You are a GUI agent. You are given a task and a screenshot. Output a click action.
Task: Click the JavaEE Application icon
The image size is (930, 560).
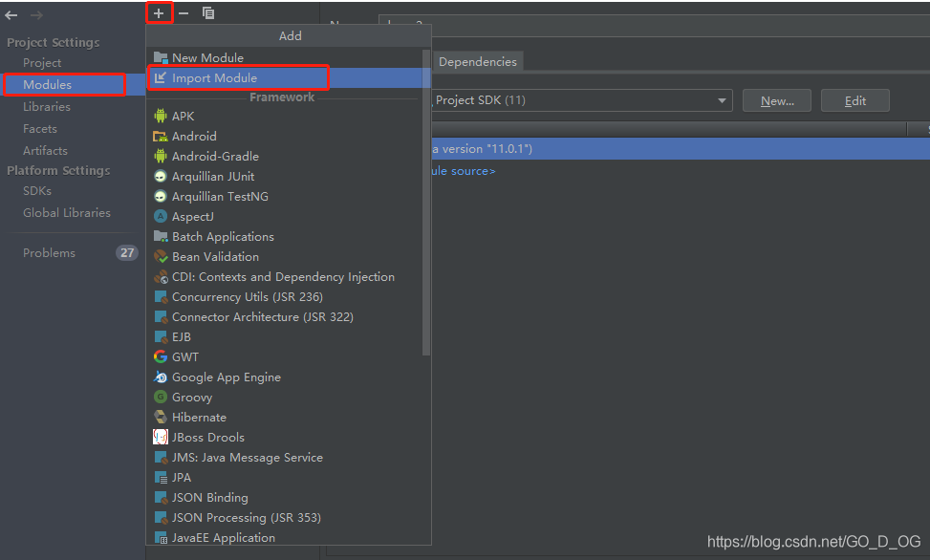[161, 537]
